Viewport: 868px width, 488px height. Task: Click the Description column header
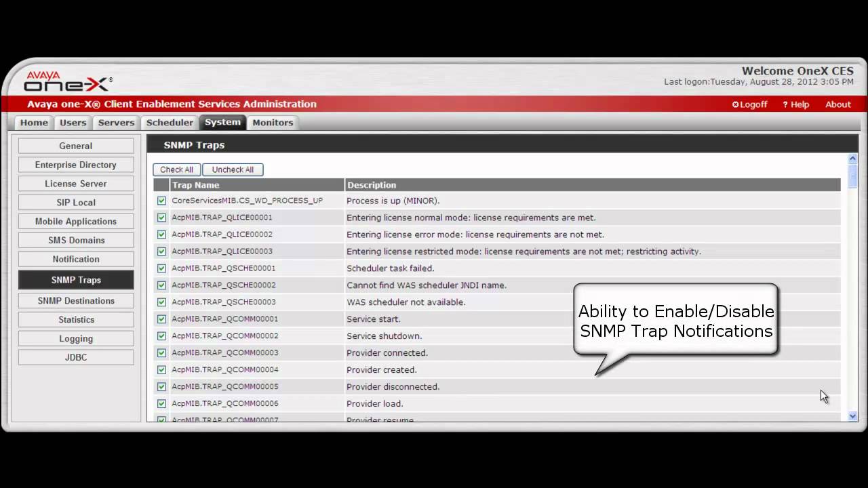(x=593, y=185)
